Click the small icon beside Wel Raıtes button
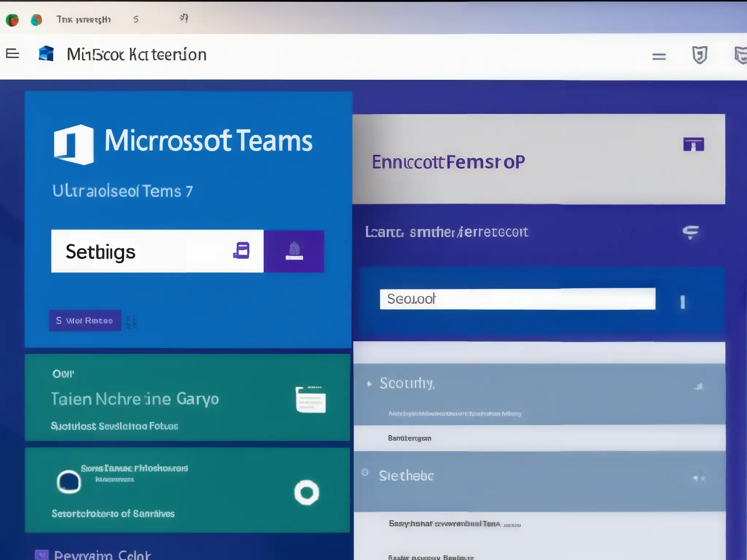Viewport: 747px width, 560px height. tap(131, 322)
